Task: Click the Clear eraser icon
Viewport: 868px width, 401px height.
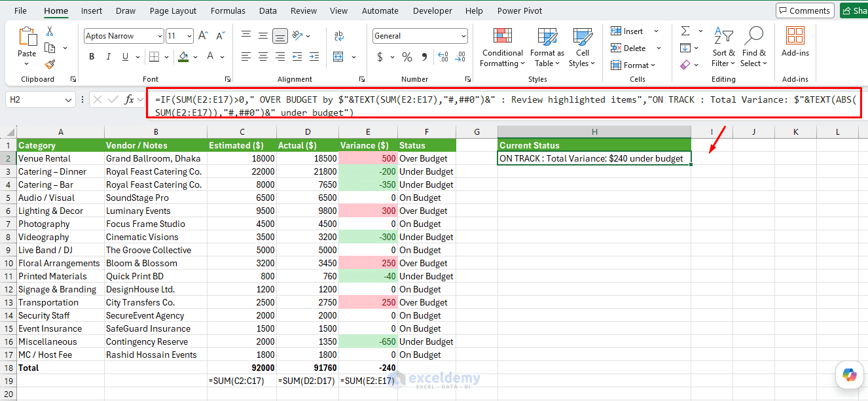Action: (685, 64)
